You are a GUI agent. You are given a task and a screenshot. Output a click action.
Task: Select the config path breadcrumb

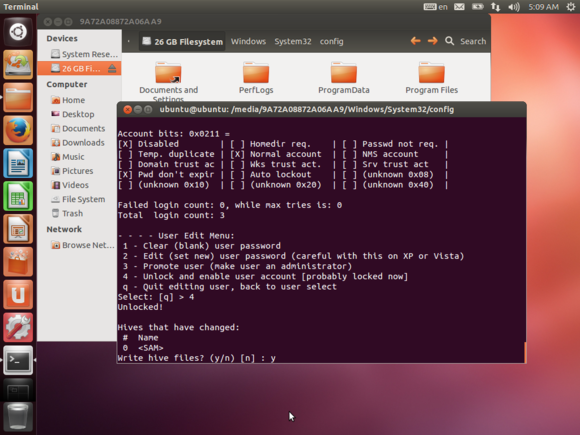pos(331,41)
